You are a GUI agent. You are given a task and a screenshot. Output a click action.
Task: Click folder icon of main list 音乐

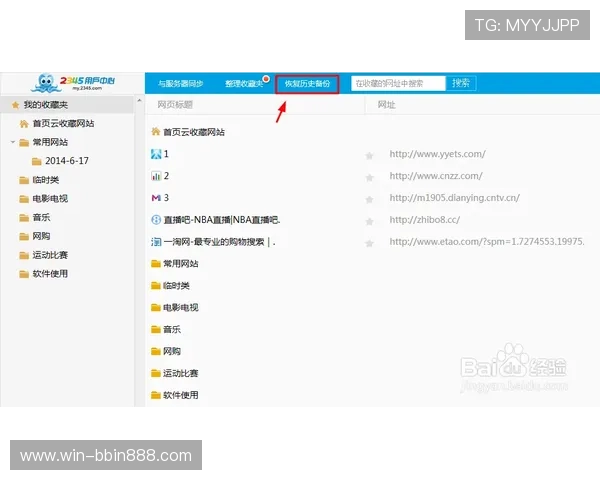(x=156, y=329)
